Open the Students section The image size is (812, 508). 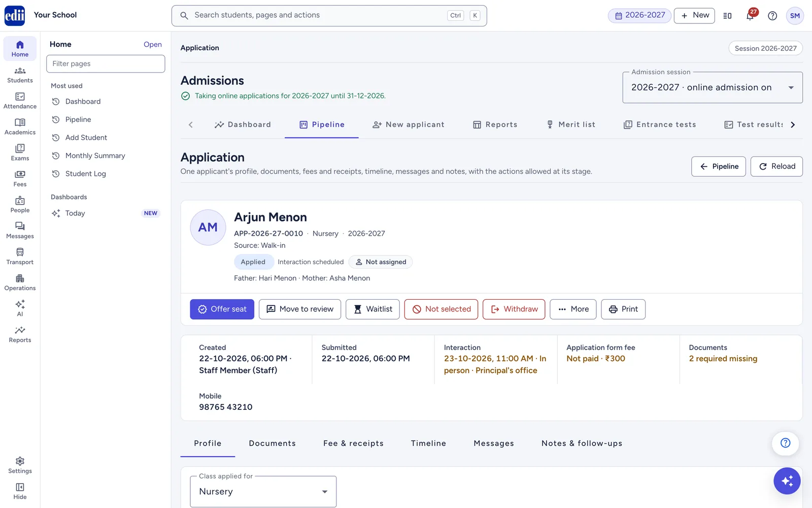(x=20, y=75)
